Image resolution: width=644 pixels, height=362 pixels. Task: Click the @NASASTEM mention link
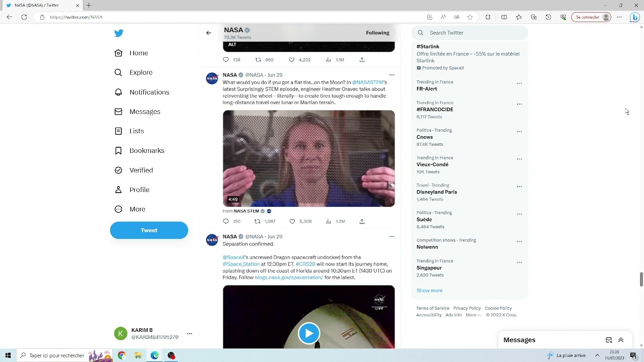coord(368,82)
